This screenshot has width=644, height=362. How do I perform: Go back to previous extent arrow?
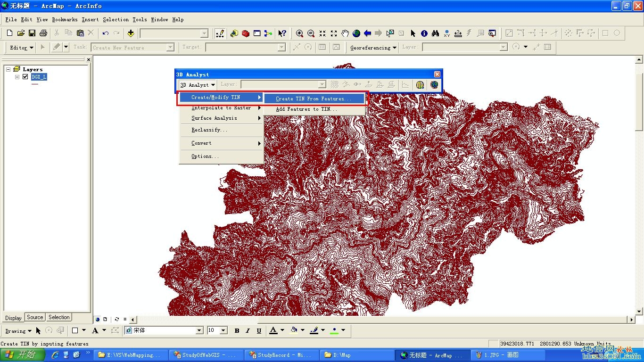coord(367,33)
